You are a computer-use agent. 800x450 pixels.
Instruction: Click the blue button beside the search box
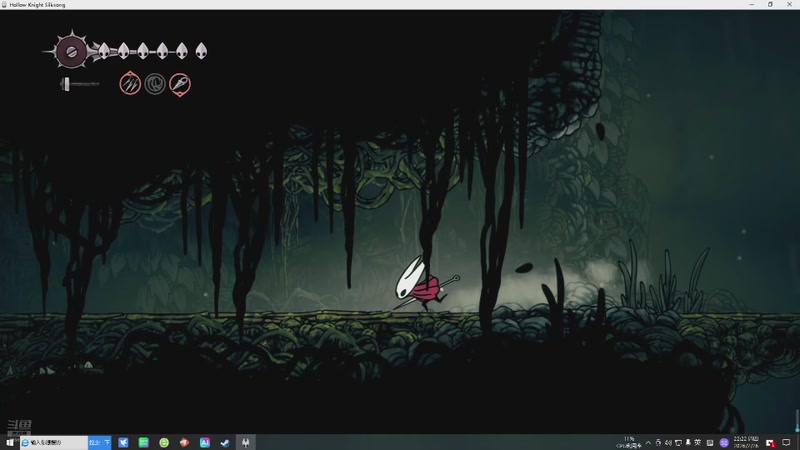point(99,442)
